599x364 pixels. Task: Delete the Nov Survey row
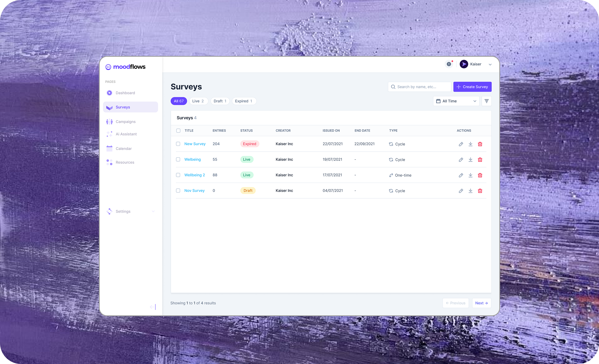click(x=480, y=191)
